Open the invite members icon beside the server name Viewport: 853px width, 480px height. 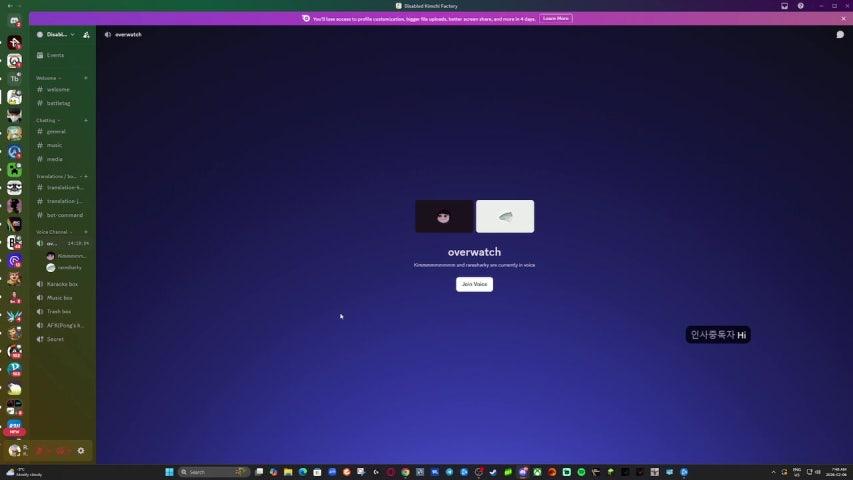click(86, 34)
